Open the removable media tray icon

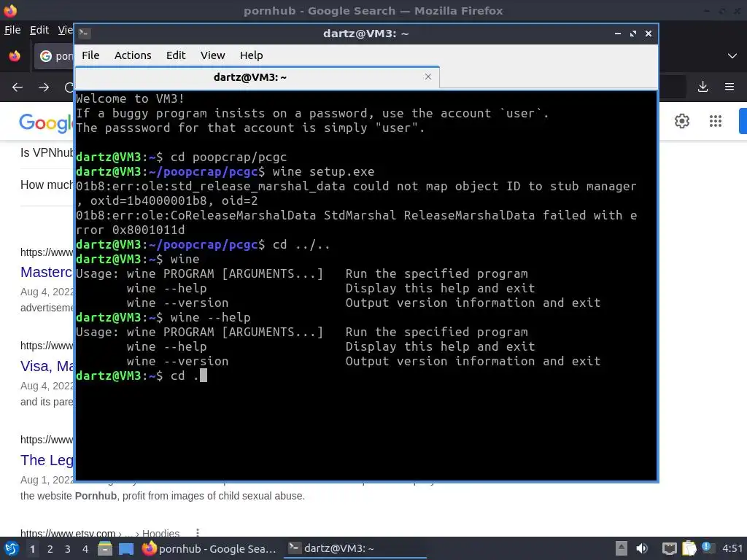621,548
